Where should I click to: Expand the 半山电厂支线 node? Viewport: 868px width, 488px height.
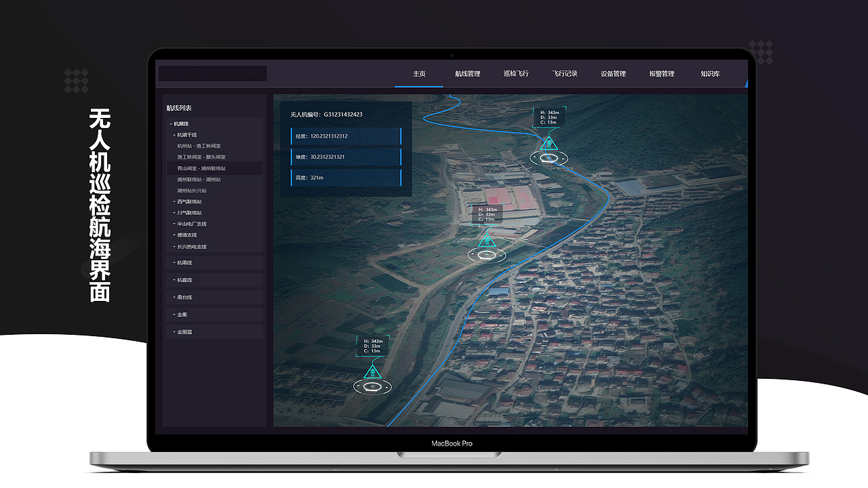click(174, 224)
